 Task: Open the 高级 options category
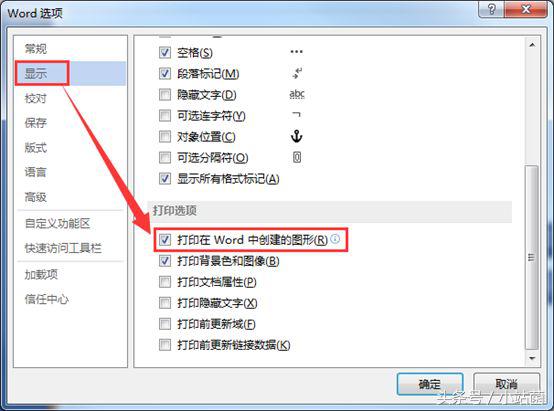coord(35,197)
